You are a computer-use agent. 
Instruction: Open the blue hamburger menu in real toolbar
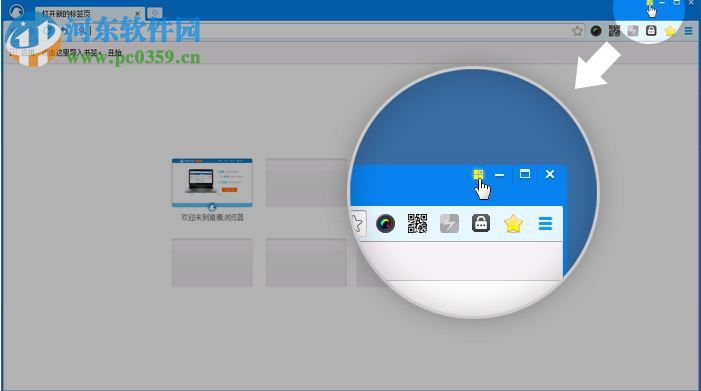[x=688, y=31]
